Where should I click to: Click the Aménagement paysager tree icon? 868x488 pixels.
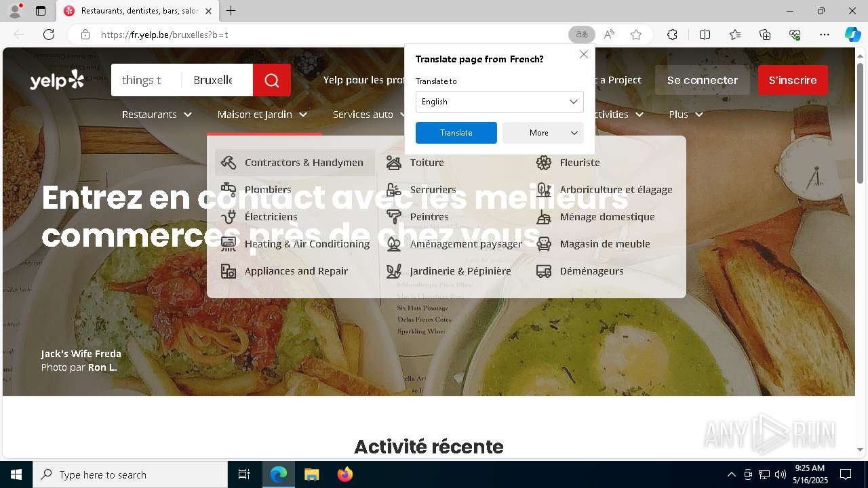point(394,244)
